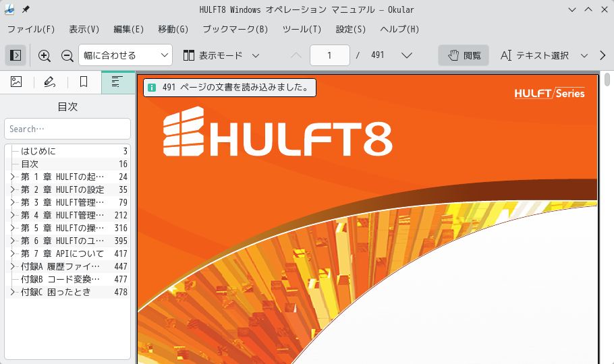The height and width of the screenshot is (364, 614).
Task: Click the pin window icon in titlebar
Action: pos(26,9)
